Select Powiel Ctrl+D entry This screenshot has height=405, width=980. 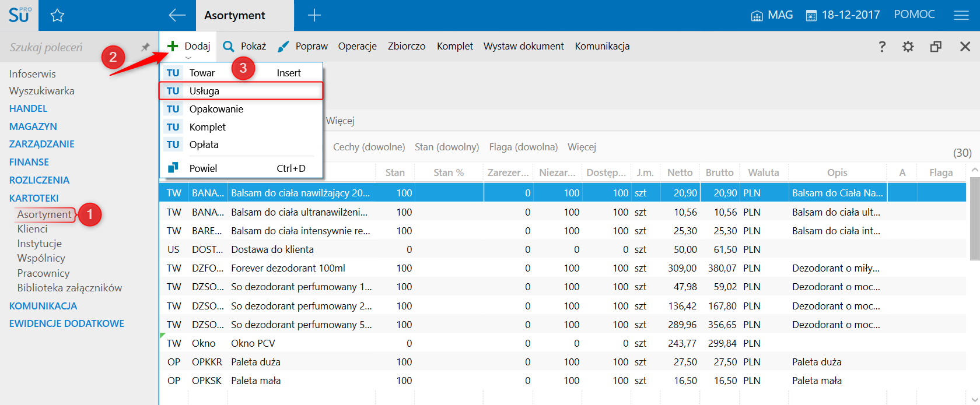(x=241, y=168)
